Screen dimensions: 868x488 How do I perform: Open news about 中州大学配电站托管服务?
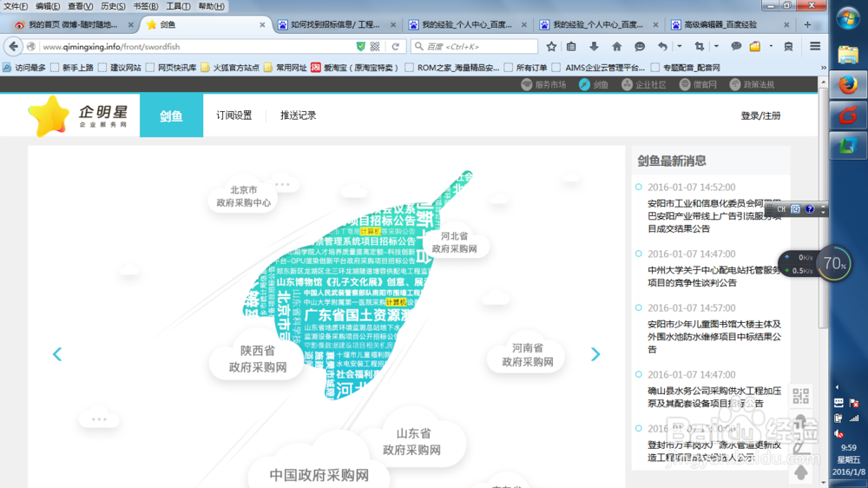tap(714, 276)
